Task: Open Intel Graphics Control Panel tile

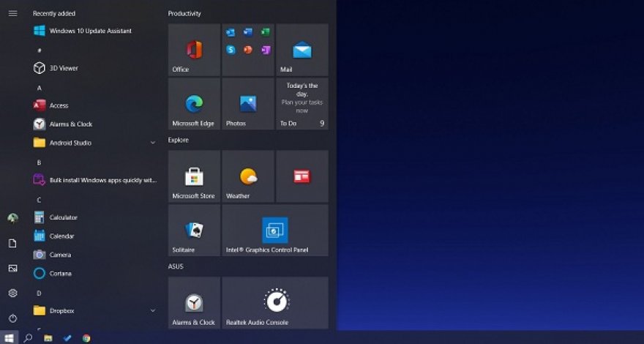Action: click(x=275, y=231)
